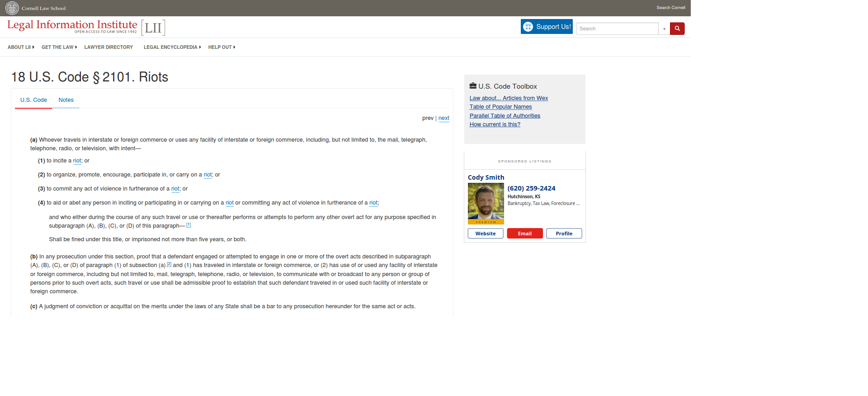The width and height of the screenshot is (868, 396).
Task: Click riot link in paragraph (3)
Action: click(175, 189)
